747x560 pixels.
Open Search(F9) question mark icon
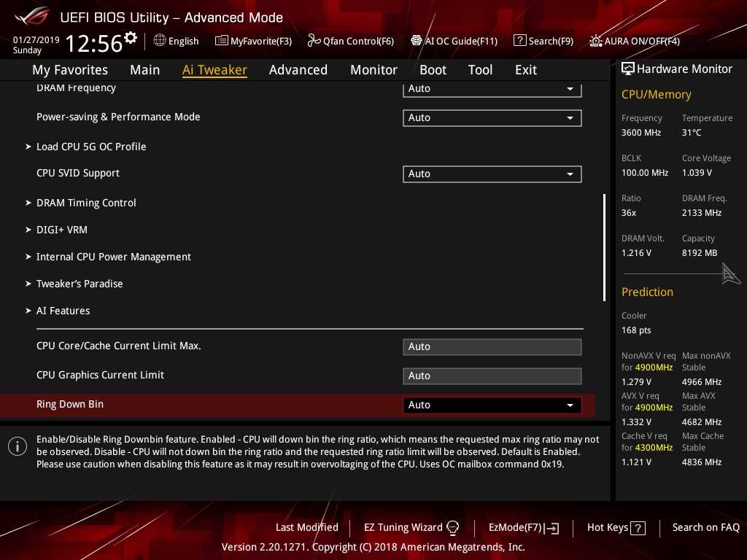coord(519,41)
